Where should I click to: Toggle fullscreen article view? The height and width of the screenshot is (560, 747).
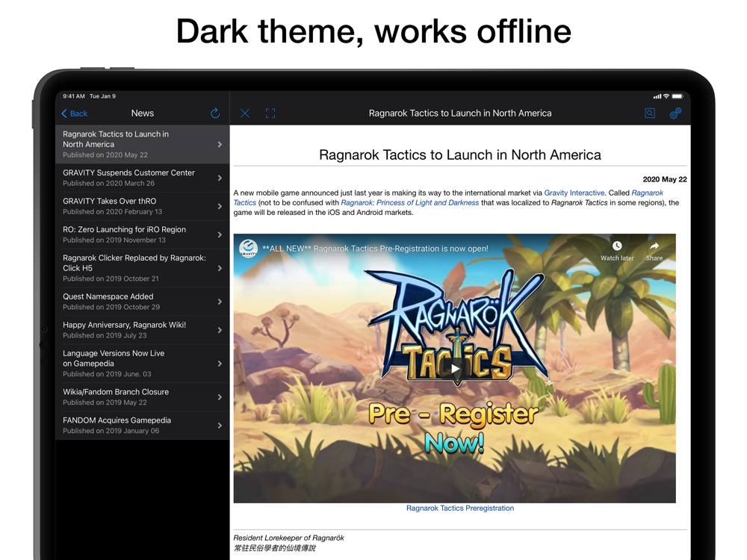pyautogui.click(x=270, y=113)
